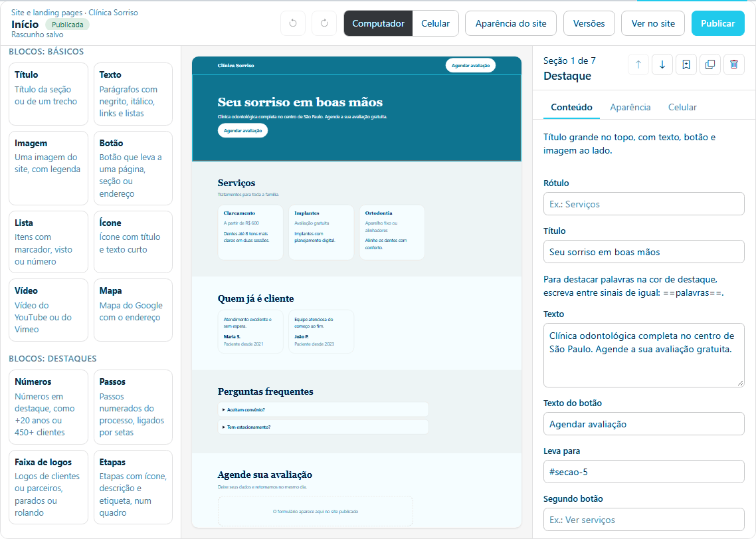Add a Mapa block
The width and height of the screenshot is (756, 539).
click(133, 310)
